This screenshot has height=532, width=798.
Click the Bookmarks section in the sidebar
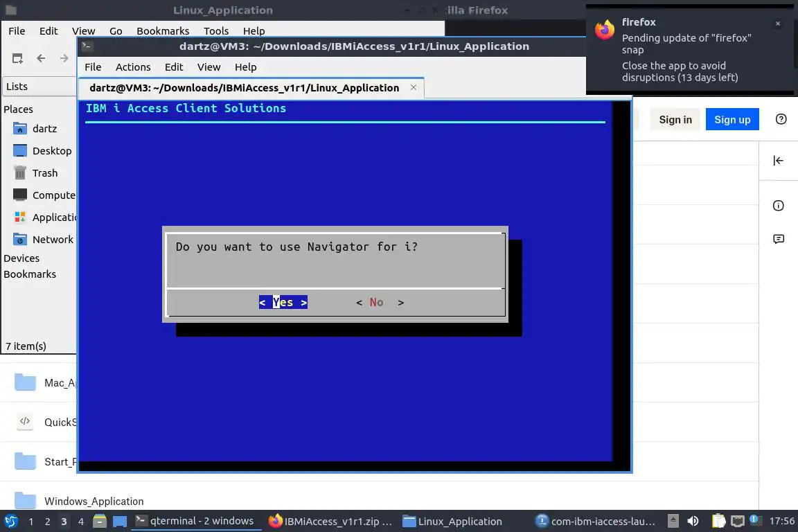(x=30, y=274)
